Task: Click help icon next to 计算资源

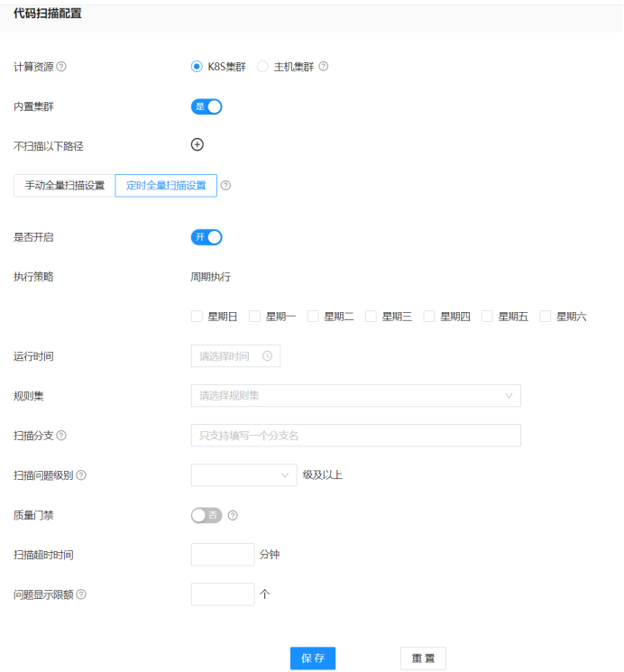Action: click(x=61, y=67)
